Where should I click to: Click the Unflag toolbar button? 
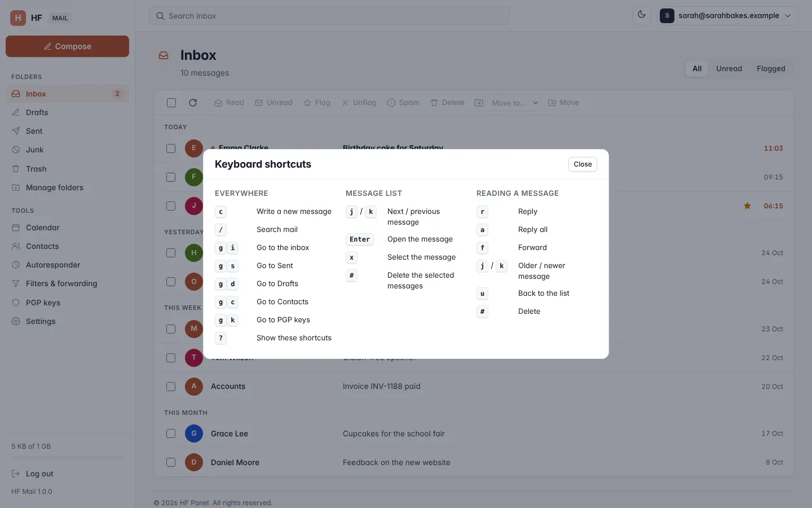359,103
